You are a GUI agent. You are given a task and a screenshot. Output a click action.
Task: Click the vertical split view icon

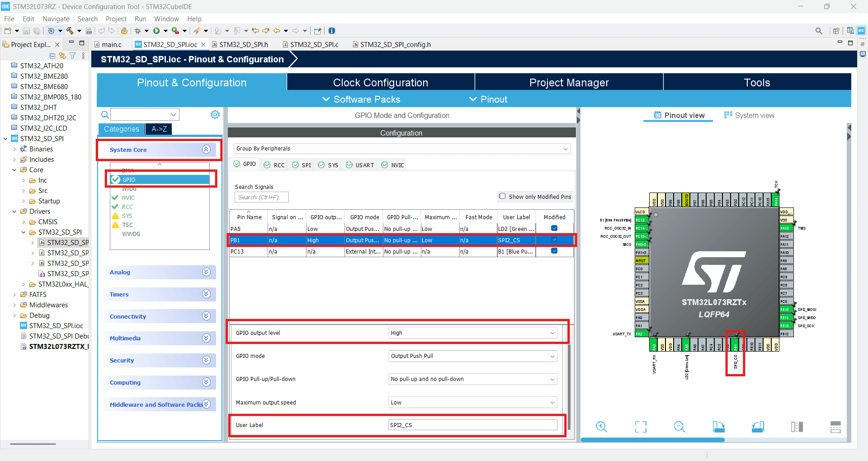coord(797,427)
